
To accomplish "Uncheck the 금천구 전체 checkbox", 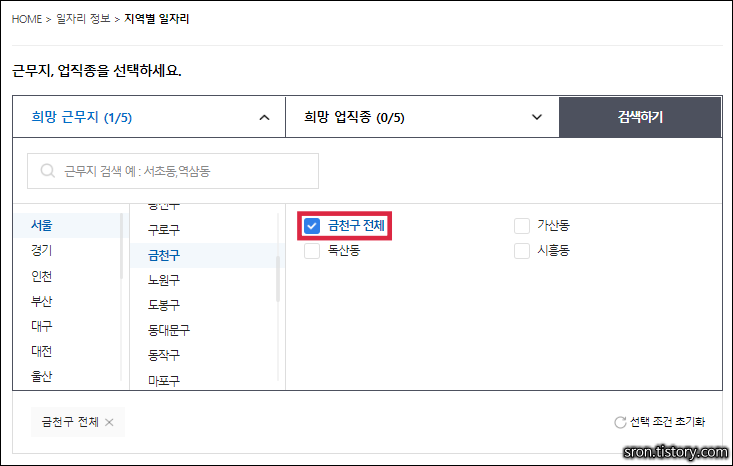I will click(x=312, y=226).
